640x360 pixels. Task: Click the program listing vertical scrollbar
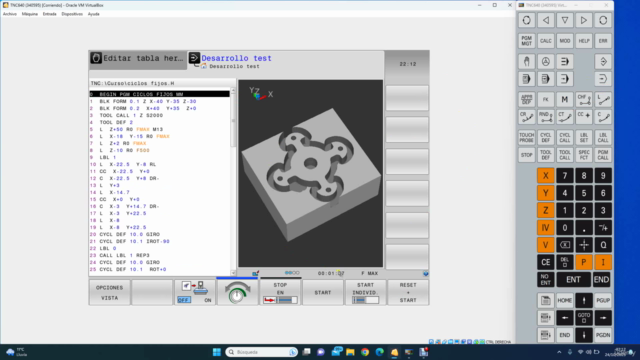click(x=233, y=182)
